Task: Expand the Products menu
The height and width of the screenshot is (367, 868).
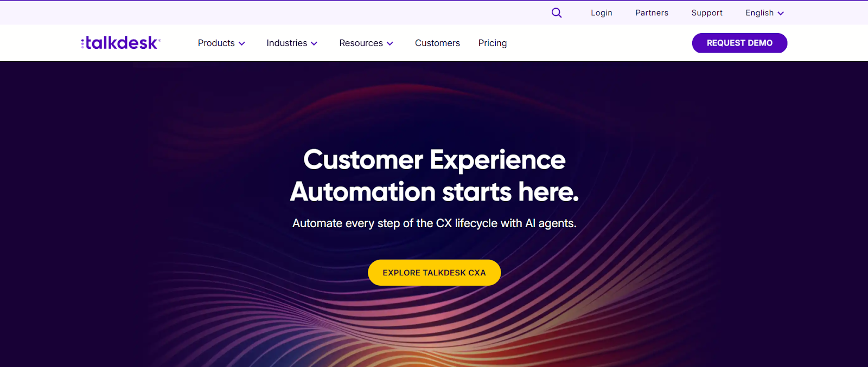Action: pos(221,43)
